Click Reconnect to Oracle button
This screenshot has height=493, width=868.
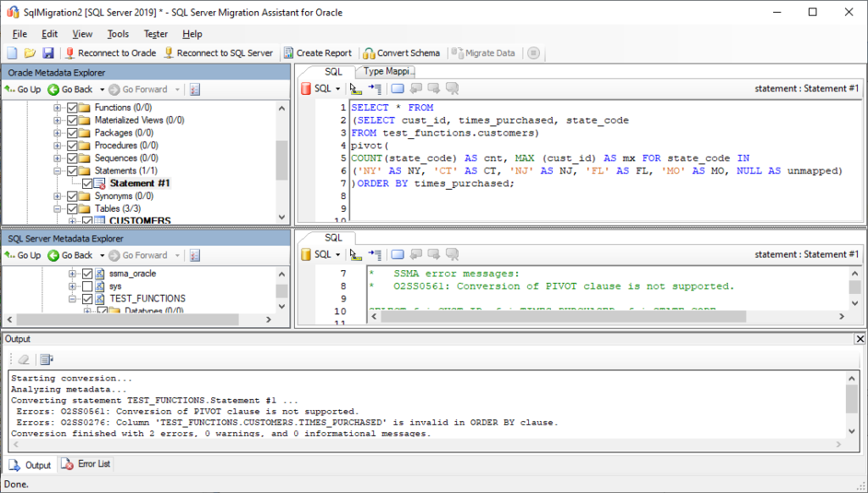[x=110, y=53]
